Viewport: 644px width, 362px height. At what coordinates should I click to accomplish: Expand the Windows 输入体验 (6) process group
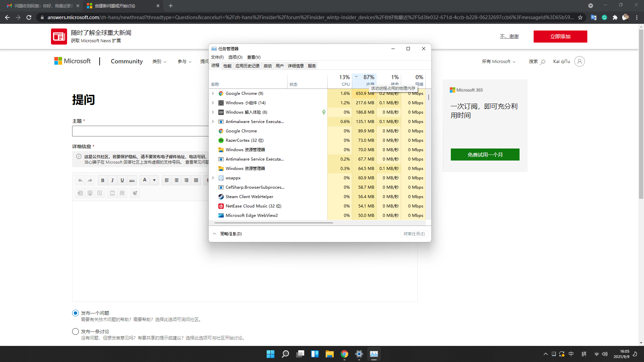[x=213, y=112]
